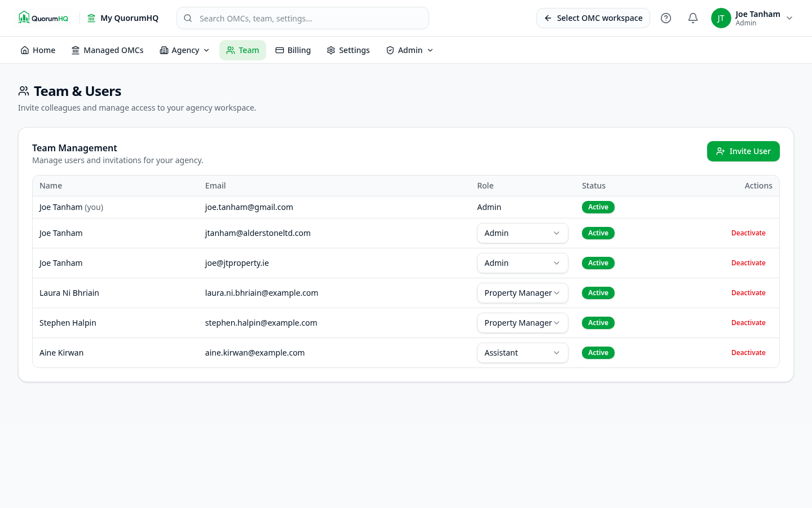812x508 pixels.
Task: Deactivate Laura Ni Bhriain
Action: coord(748,293)
